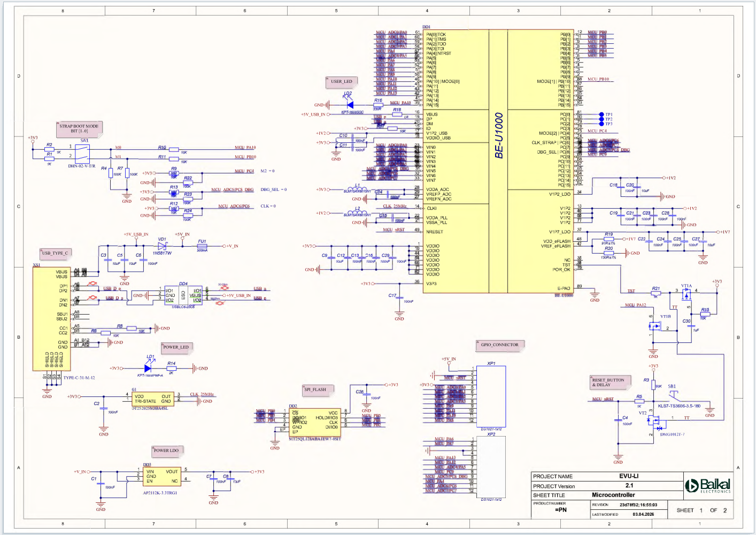Click the 1N5817W part label

pos(162,253)
